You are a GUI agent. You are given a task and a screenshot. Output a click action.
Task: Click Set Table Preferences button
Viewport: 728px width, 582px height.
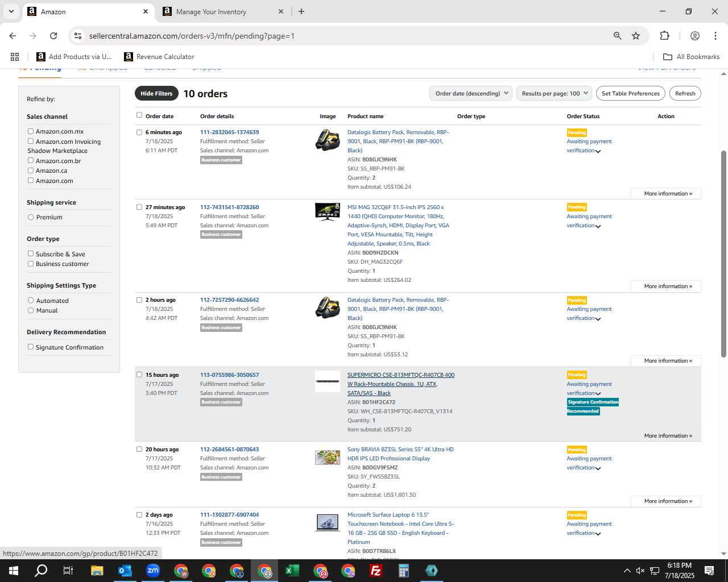click(630, 93)
